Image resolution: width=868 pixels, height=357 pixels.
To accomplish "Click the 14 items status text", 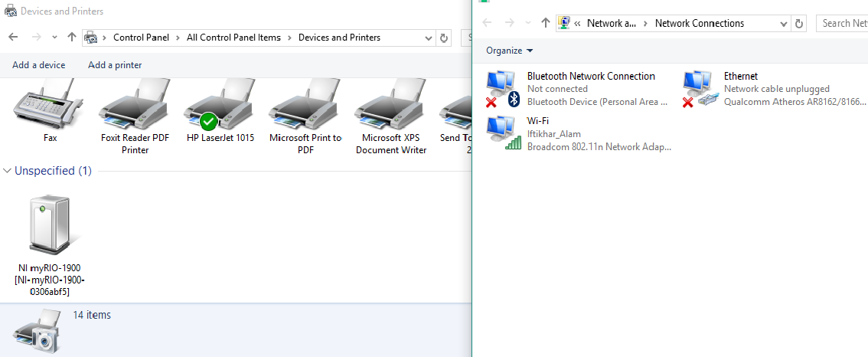I will pyautogui.click(x=92, y=315).
